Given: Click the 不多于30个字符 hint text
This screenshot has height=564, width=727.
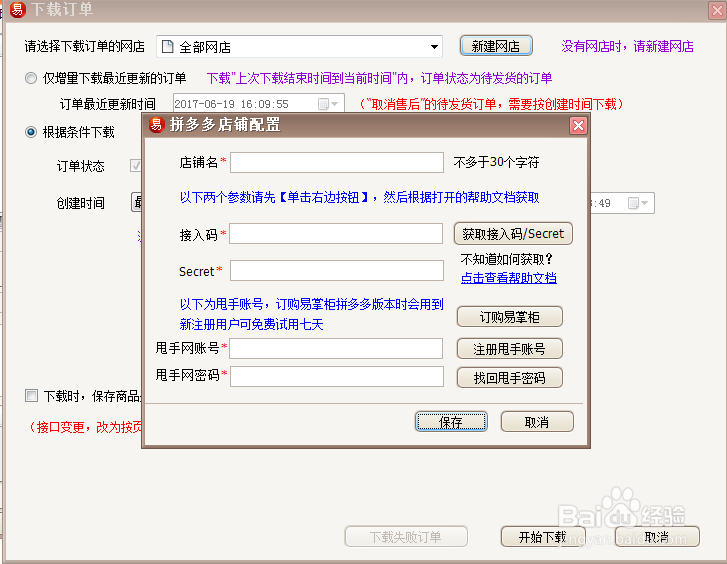Looking at the screenshot, I should tap(496, 162).
